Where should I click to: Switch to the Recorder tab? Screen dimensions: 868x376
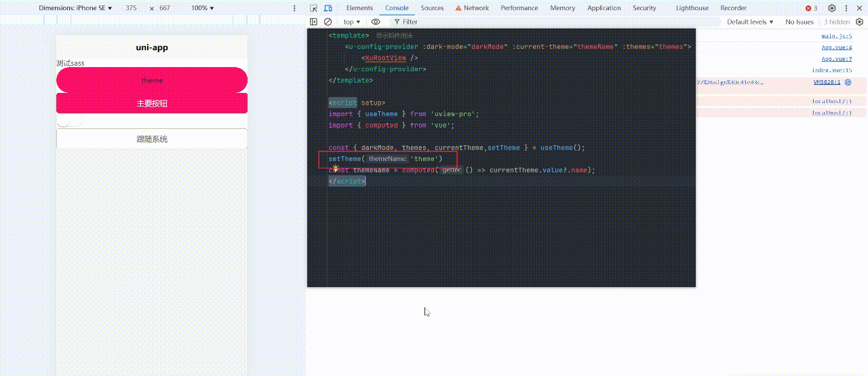733,8
